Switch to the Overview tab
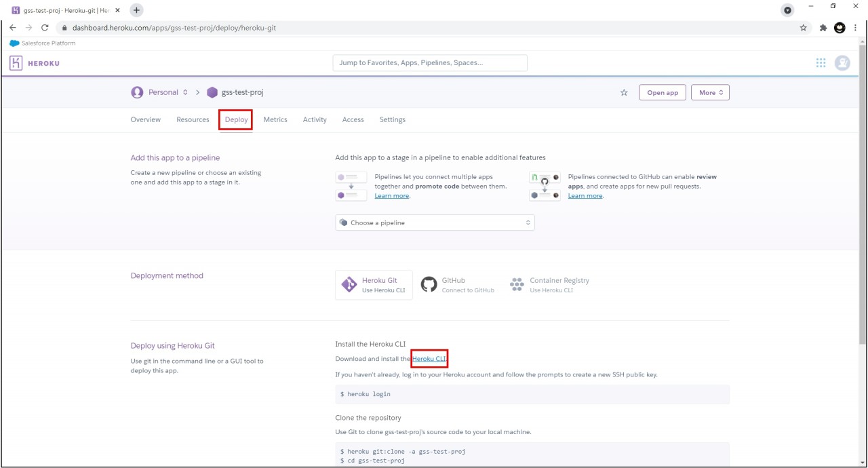868x468 pixels. [x=146, y=119]
